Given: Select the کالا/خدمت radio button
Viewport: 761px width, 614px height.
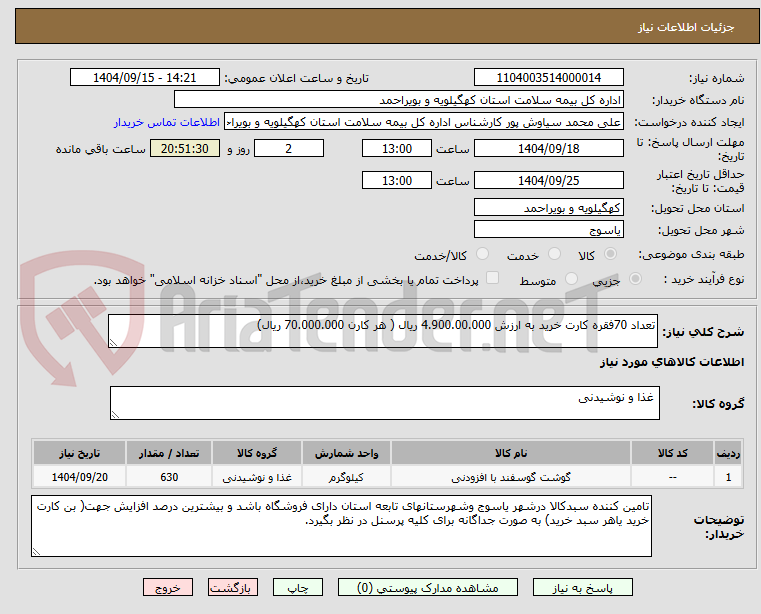Looking at the screenshot, I should (x=482, y=254).
